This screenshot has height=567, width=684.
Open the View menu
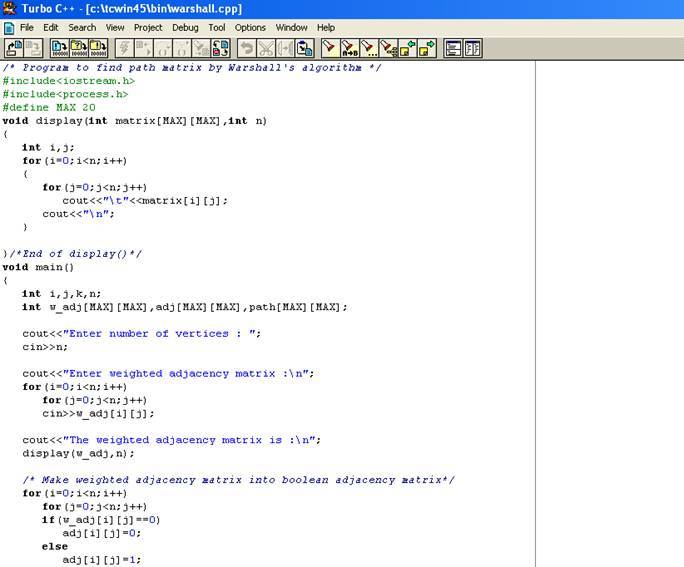click(x=115, y=27)
